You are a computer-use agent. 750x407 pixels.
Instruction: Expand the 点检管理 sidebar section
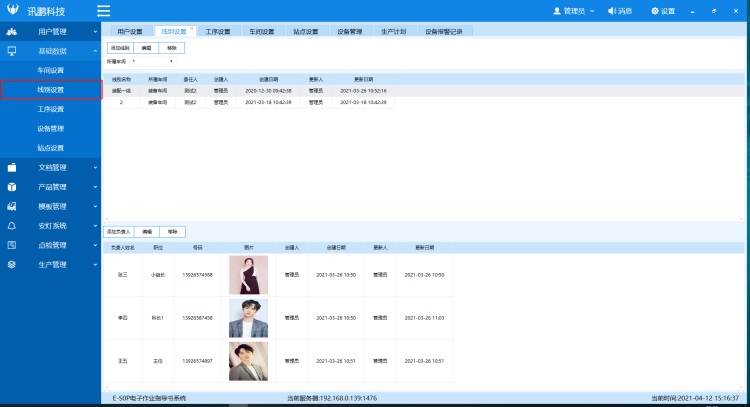pyautogui.click(x=95, y=245)
